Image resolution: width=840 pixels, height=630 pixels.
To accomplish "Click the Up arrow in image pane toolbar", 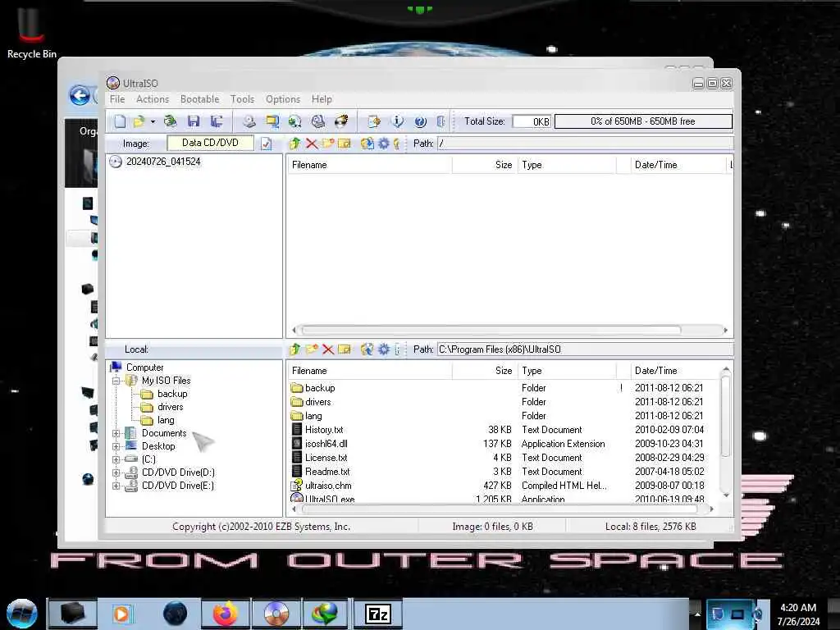I will 294,144.
